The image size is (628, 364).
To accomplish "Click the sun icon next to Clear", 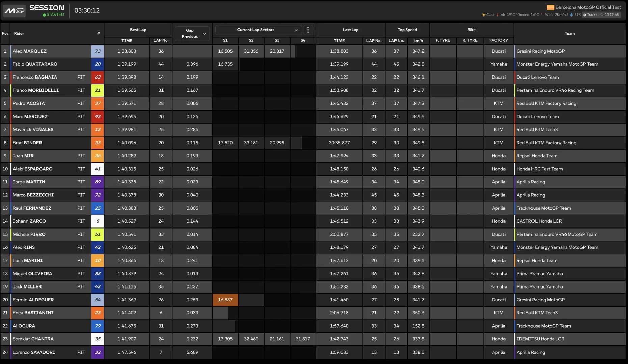I will [x=483, y=15].
